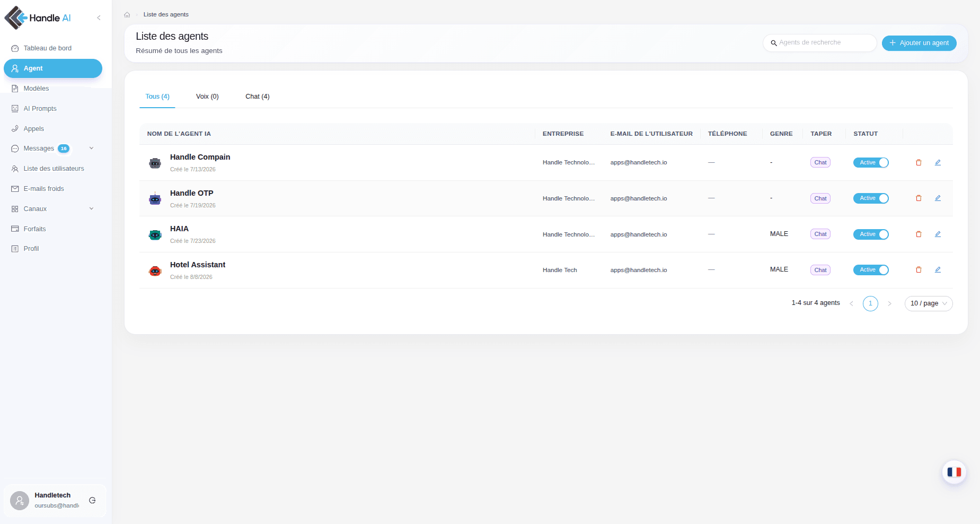Click the home breadcrumb icon
Viewport: 980px width, 524px height.
pos(127,15)
